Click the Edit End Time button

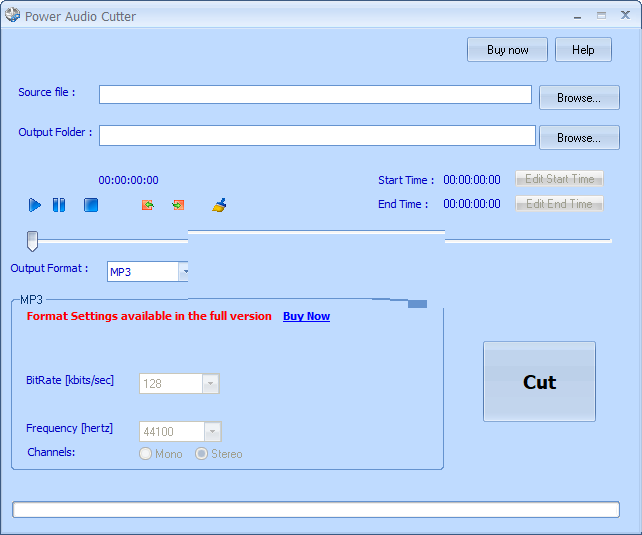click(559, 203)
